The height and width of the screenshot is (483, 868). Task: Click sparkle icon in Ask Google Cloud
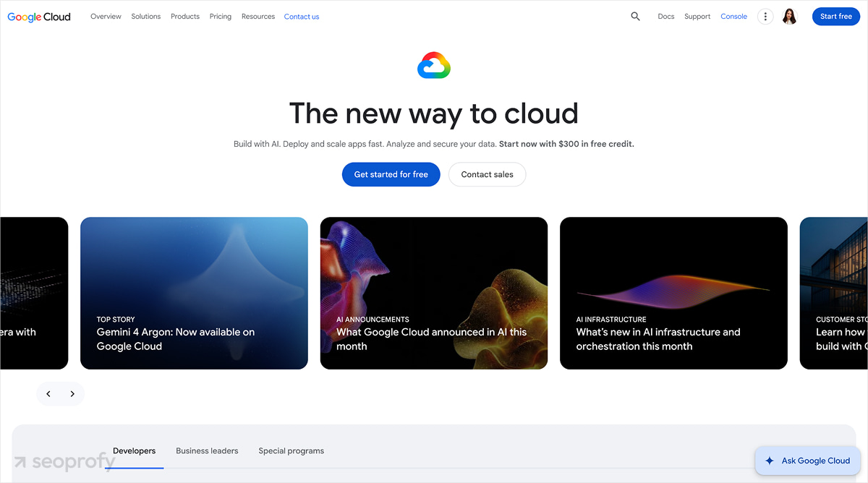[770, 461]
